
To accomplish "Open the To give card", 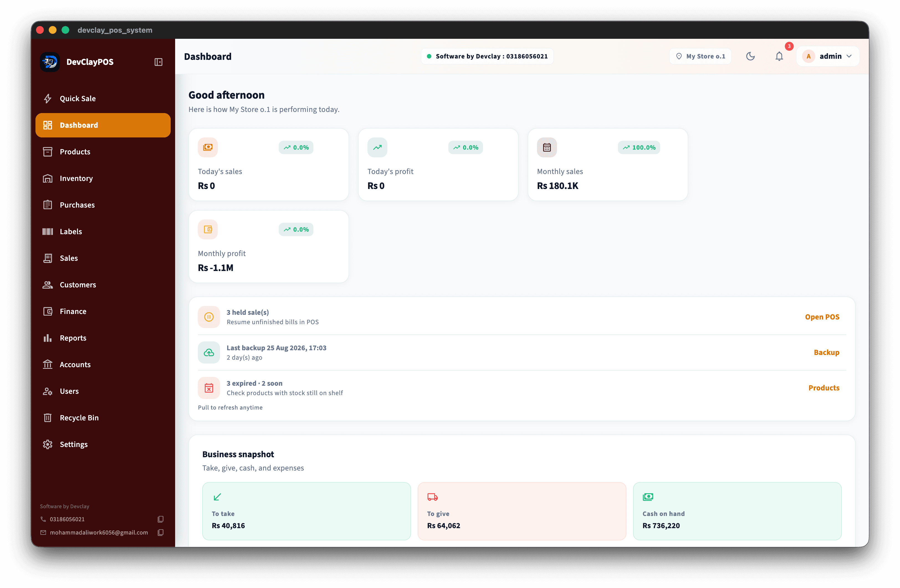I will tap(522, 511).
